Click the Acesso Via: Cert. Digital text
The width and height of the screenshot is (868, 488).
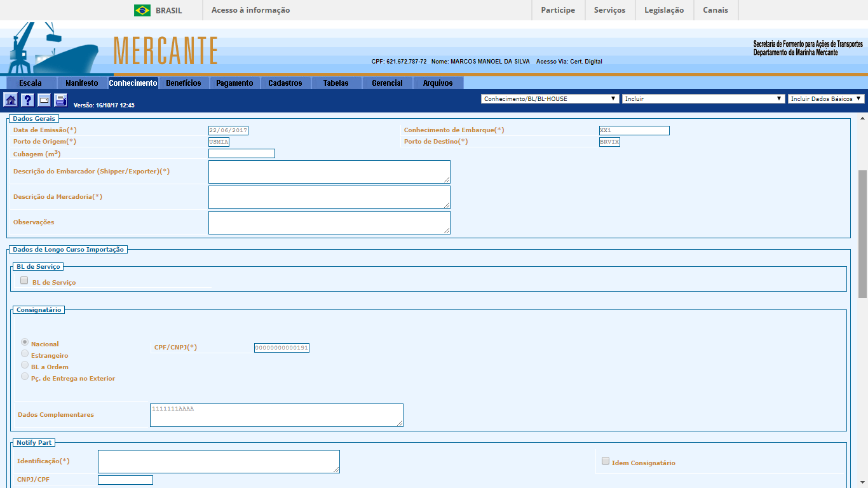tap(569, 62)
